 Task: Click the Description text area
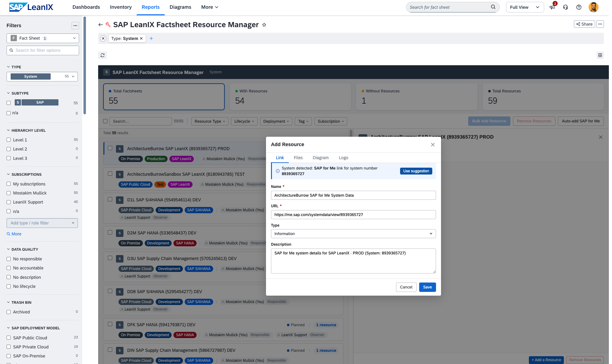pos(354,261)
